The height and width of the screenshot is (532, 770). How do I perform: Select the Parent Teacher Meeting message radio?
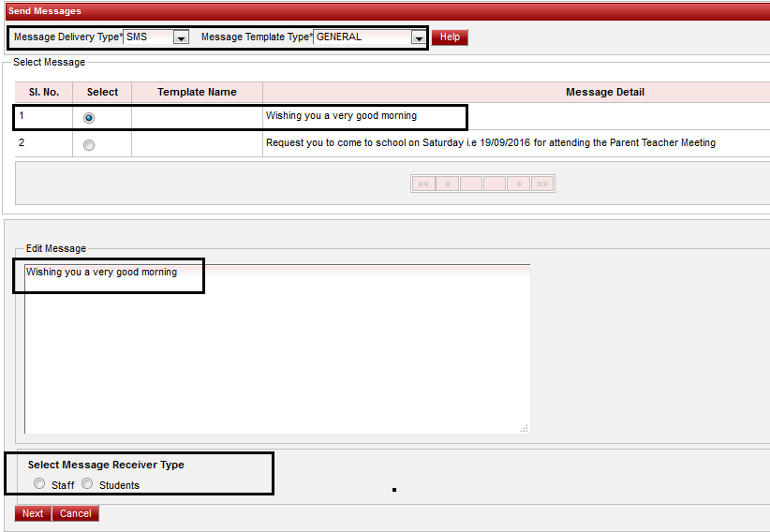coord(89,145)
